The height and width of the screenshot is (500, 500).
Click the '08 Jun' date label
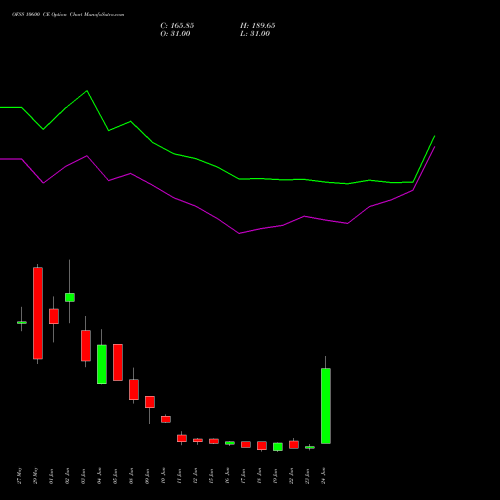[x=131, y=476]
